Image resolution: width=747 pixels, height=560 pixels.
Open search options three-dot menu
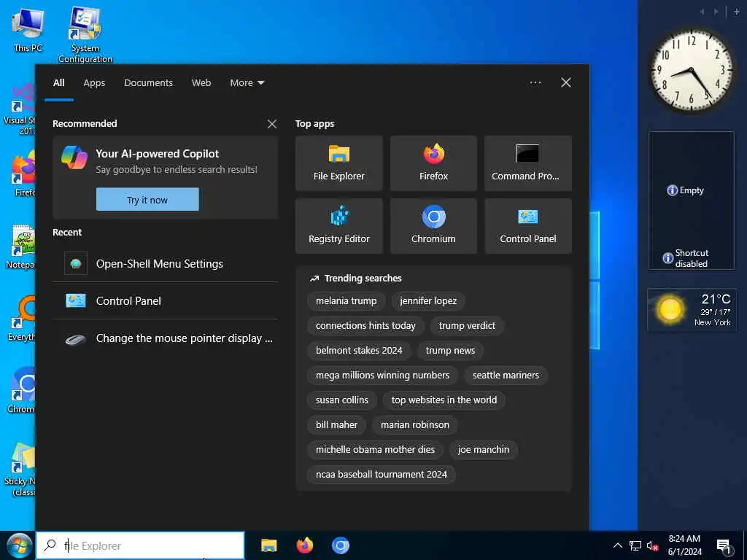point(535,83)
